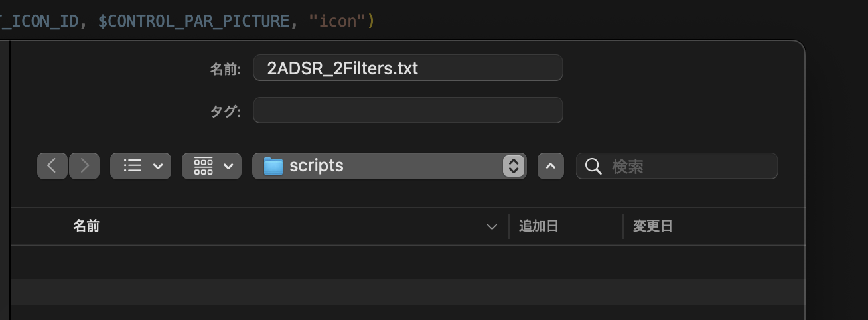Collapse the dialog with the up chevron button
Image resolution: width=868 pixels, height=320 pixels.
click(x=551, y=166)
